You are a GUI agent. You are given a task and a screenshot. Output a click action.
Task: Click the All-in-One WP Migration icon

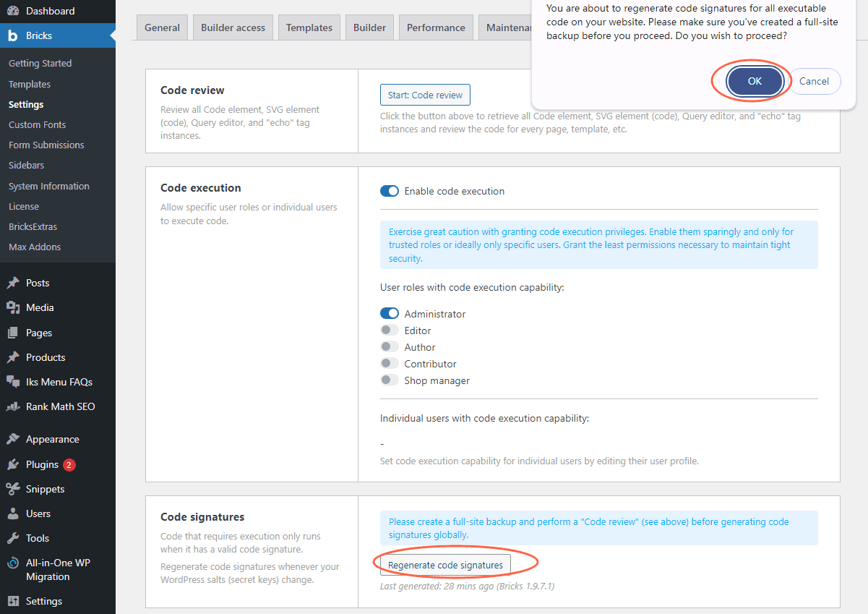pyautogui.click(x=13, y=563)
